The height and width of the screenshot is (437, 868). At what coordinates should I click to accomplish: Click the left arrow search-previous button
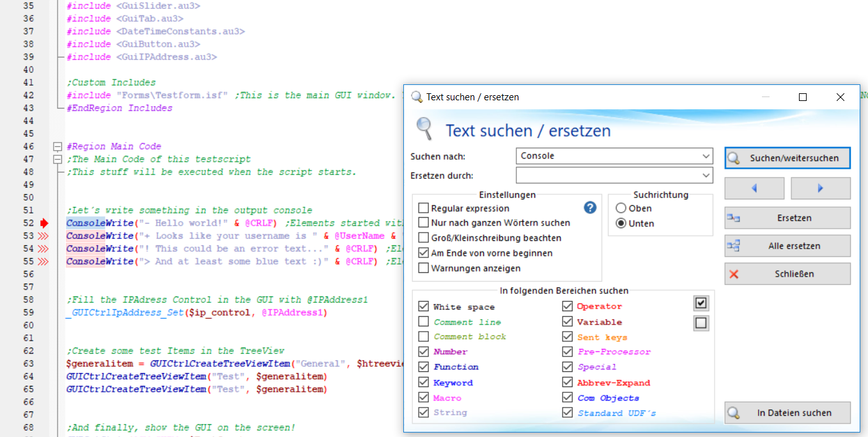point(754,188)
